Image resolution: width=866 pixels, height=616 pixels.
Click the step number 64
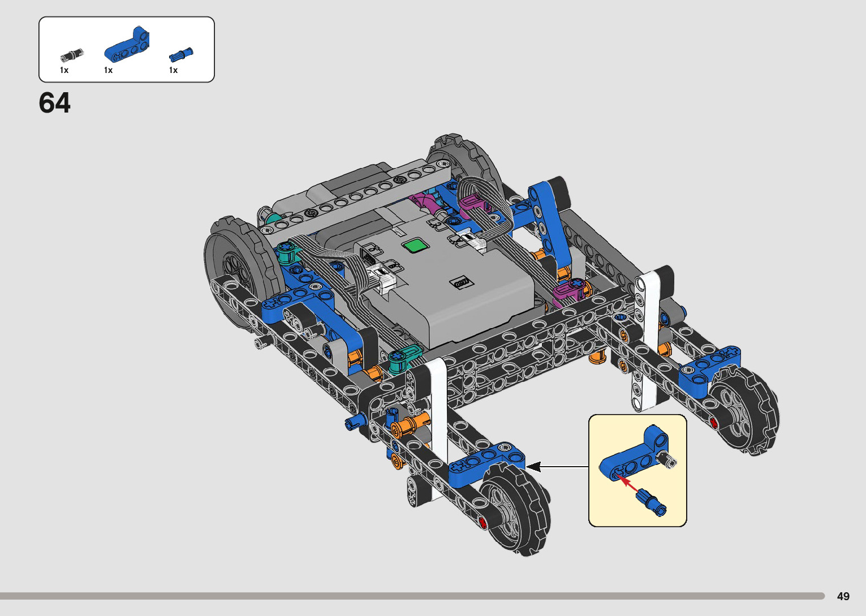[x=55, y=103]
